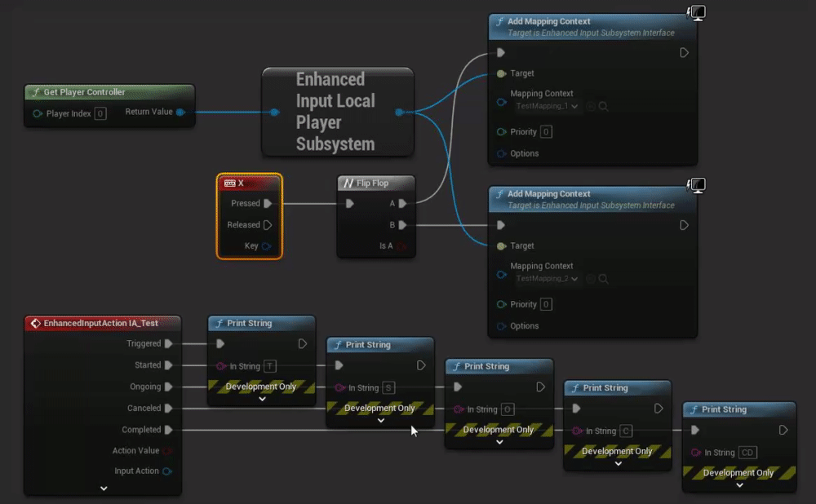Click client-only icon on first Add Mapping Context
Image resolution: width=816 pixels, height=504 pixels.
pos(696,12)
